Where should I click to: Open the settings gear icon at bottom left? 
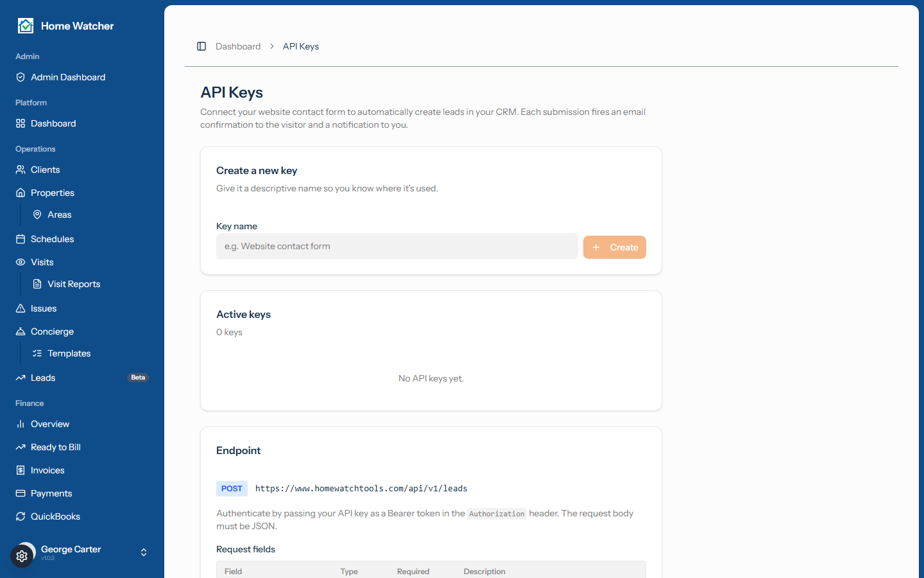coord(22,556)
